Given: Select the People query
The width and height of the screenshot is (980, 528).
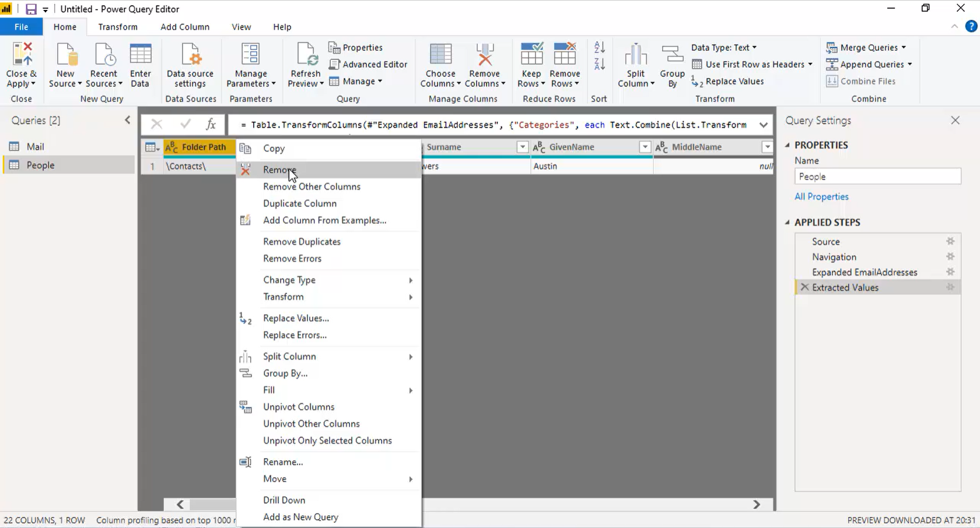Looking at the screenshot, I should (69, 166).
